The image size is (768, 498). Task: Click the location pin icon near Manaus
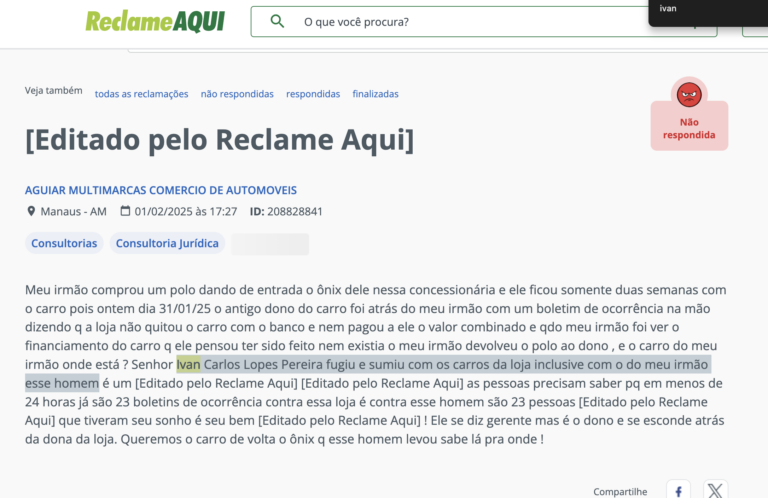31,211
